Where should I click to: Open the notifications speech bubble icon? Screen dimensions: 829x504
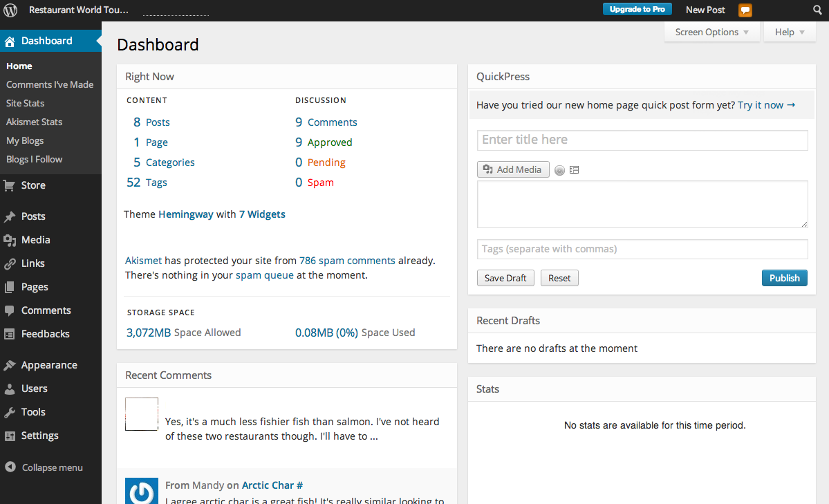point(745,10)
